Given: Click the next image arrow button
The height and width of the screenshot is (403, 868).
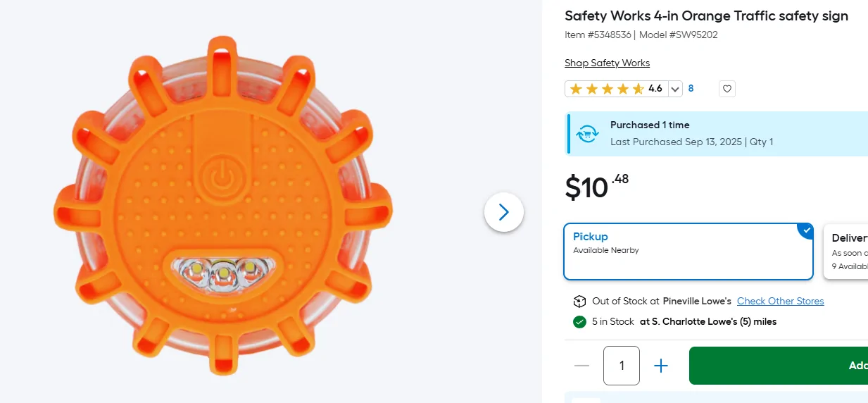Looking at the screenshot, I should [x=504, y=212].
